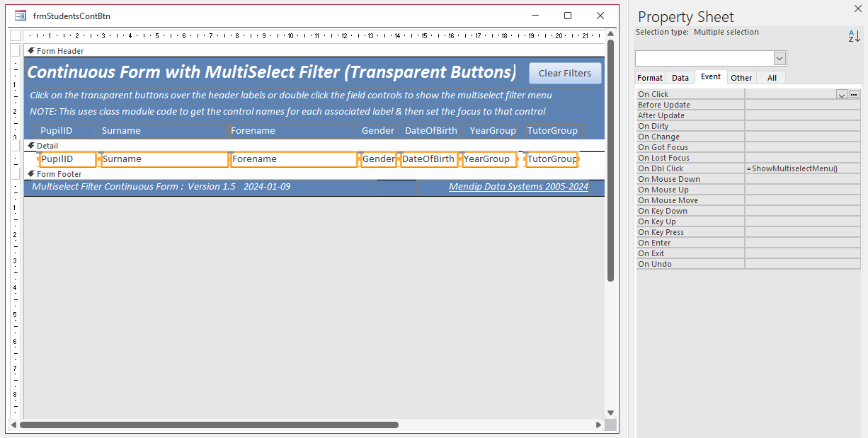The image size is (868, 438).
Task: Click the form icon in frmStudentsContBtn title bar
Action: [x=21, y=16]
